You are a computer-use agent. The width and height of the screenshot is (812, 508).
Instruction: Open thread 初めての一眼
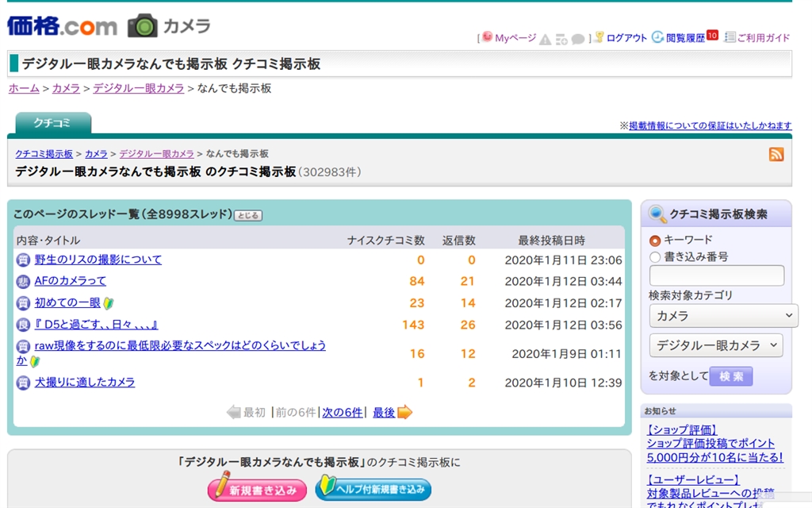(x=67, y=302)
